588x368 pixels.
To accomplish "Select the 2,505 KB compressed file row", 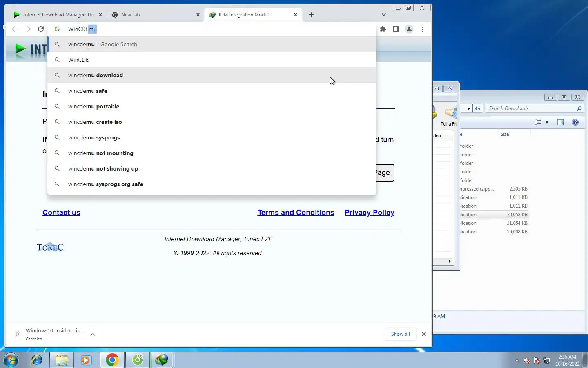I will [x=494, y=189].
